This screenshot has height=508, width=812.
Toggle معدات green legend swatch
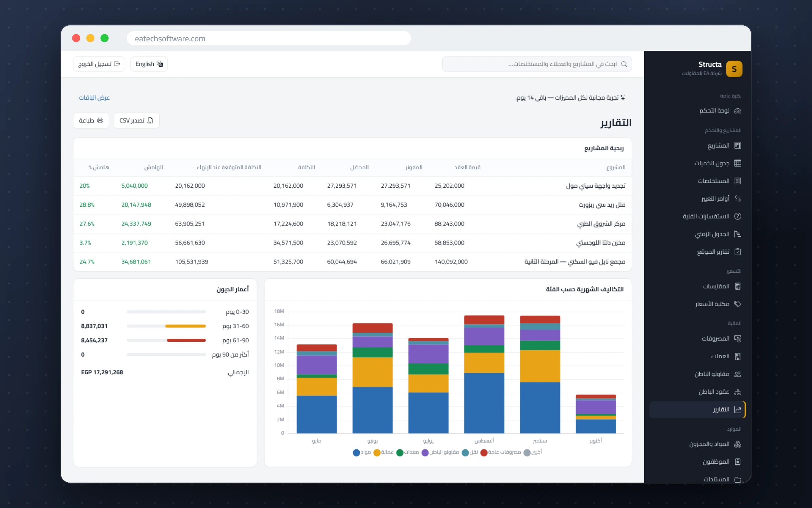click(400, 452)
